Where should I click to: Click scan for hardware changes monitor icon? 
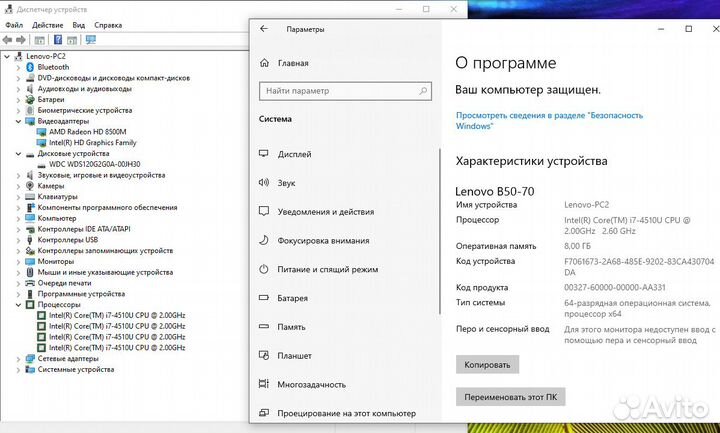coord(91,40)
